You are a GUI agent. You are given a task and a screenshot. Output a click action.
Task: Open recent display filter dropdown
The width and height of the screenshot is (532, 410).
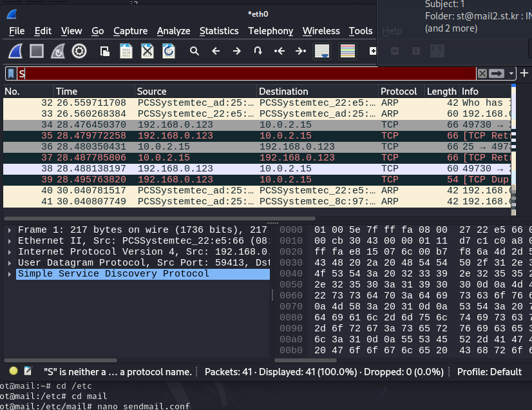click(511, 73)
